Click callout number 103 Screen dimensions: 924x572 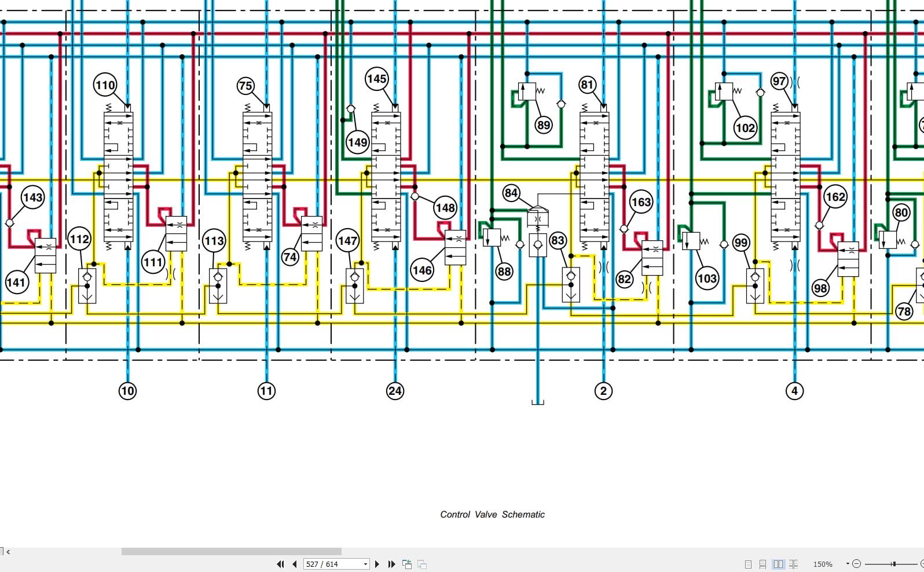[707, 278]
